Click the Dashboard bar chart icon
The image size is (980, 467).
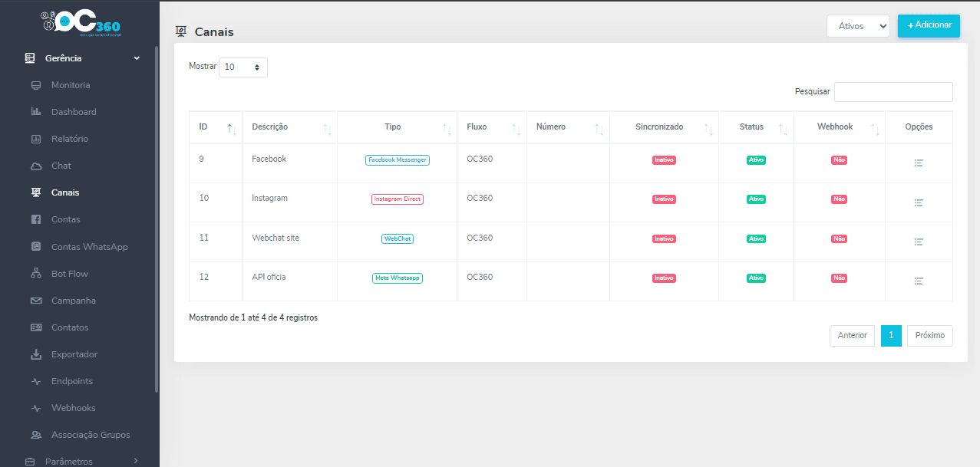coord(36,112)
